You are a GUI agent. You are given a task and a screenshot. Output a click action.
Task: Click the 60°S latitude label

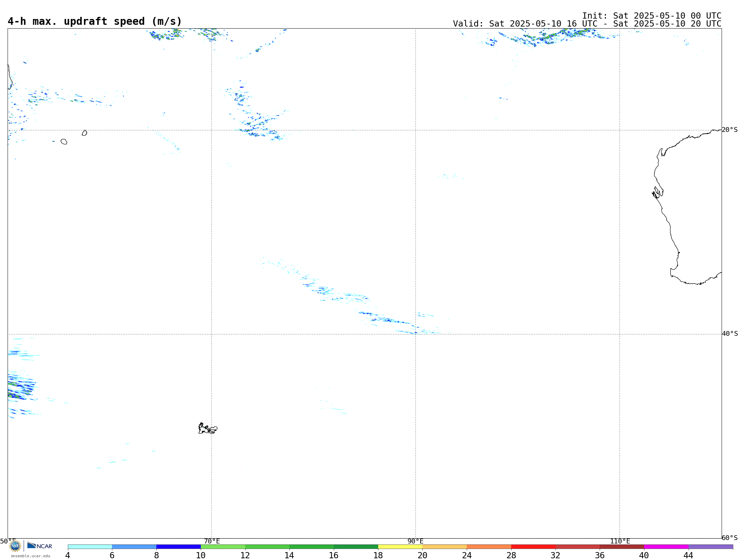click(x=730, y=538)
